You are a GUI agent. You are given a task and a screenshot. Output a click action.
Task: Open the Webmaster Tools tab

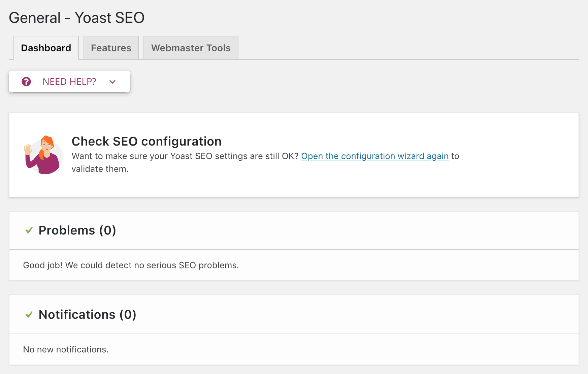click(x=191, y=48)
